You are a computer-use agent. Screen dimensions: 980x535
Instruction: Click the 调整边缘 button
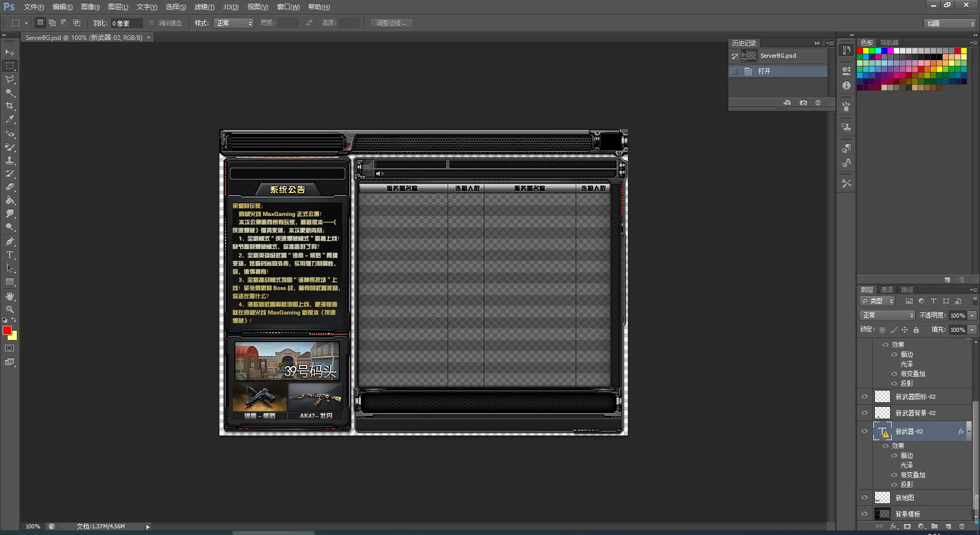click(391, 23)
